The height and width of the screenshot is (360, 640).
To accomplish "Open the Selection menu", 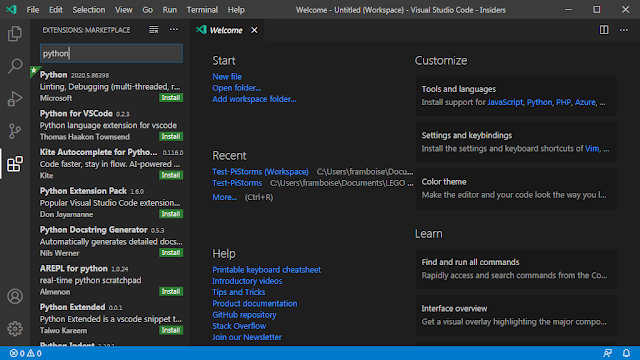I will [x=89, y=10].
